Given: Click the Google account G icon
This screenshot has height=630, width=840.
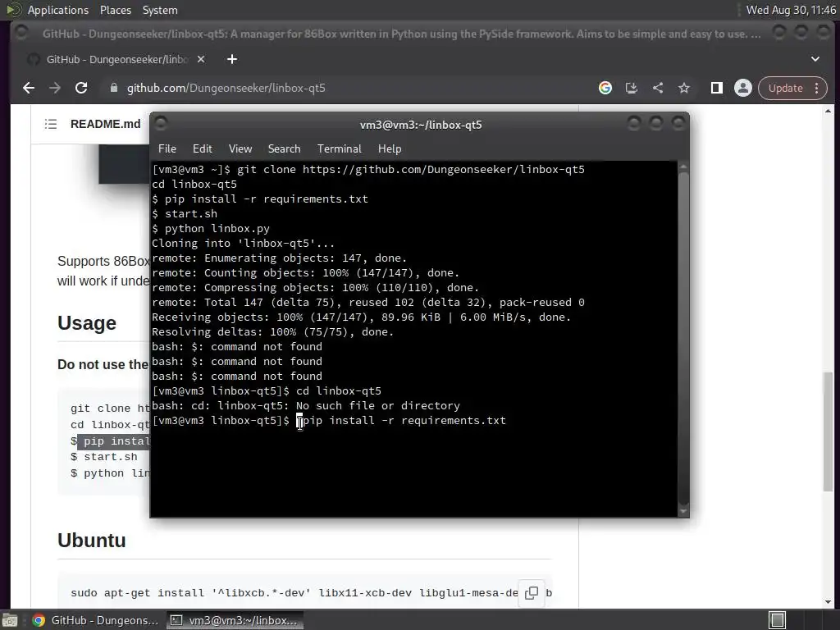Looking at the screenshot, I should [605, 88].
